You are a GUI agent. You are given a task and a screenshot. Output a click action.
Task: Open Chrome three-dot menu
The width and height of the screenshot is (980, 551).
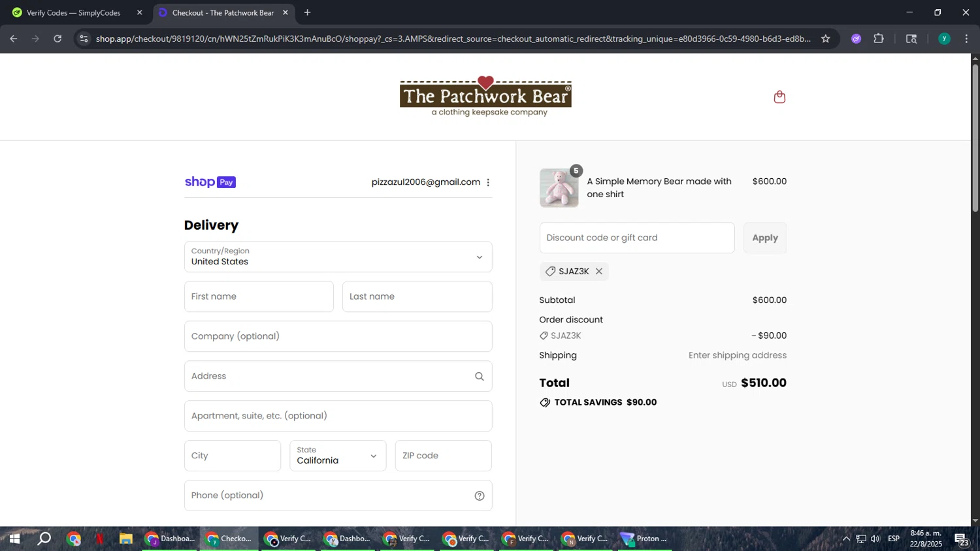click(966, 39)
